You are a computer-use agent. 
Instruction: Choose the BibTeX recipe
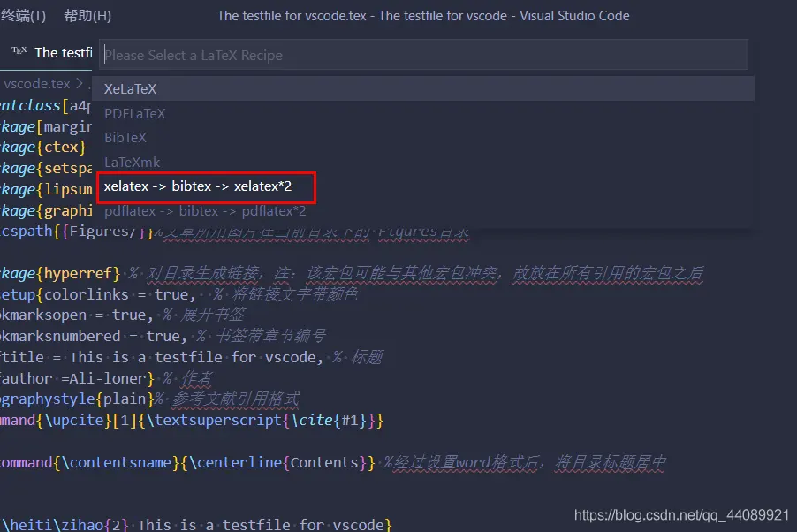(x=423, y=138)
